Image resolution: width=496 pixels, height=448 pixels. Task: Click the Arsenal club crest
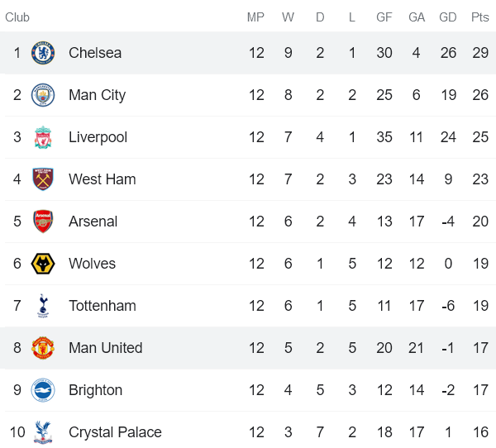pos(43,222)
